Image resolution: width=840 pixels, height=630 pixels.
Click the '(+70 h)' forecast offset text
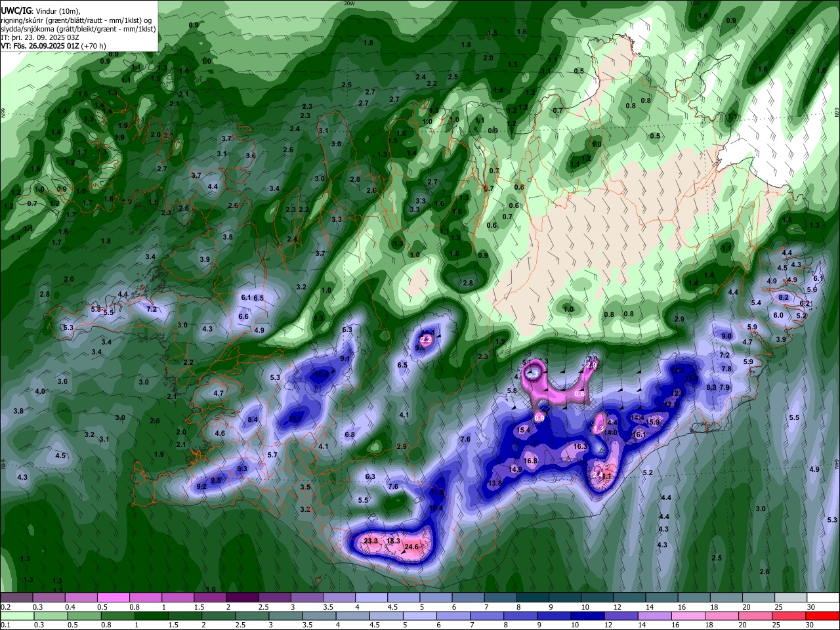pyautogui.click(x=94, y=46)
